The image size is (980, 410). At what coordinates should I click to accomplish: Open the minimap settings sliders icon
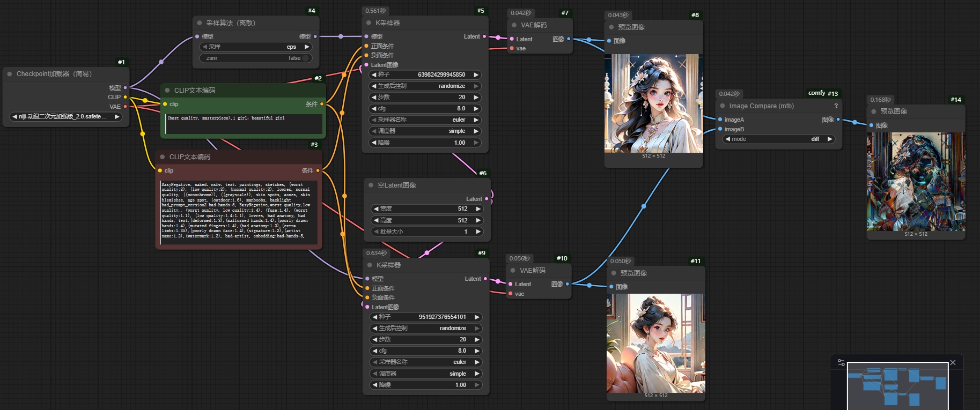coord(841,363)
